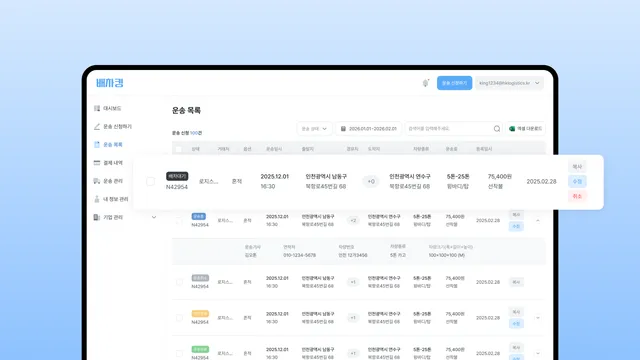Expand details of the green-status row
This screenshot has height=360, width=640.
[x=538, y=353]
